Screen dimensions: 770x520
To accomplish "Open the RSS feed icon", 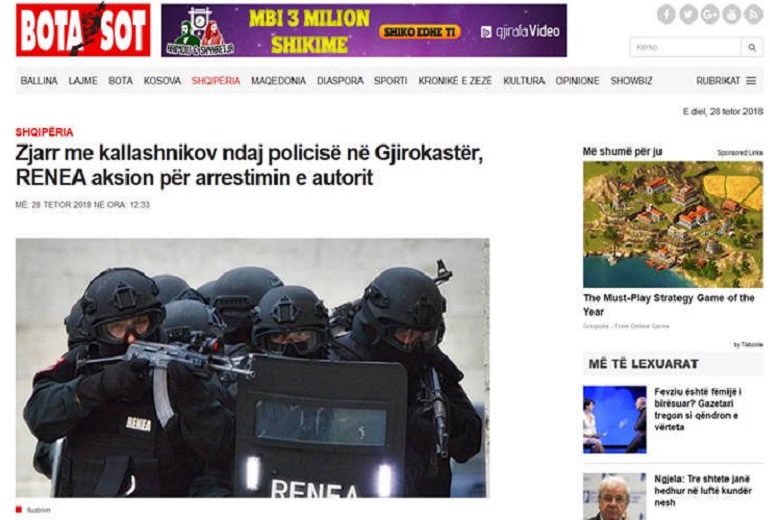I will 753,14.
